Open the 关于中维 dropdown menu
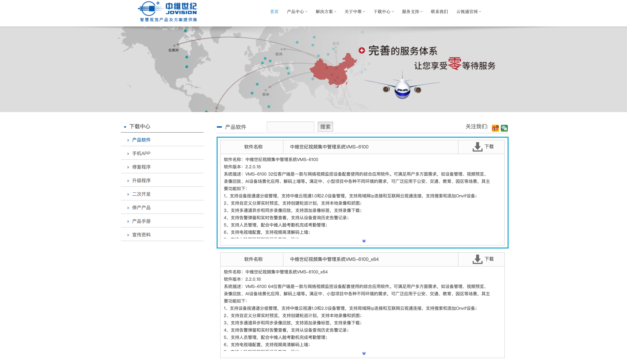This screenshot has width=627, height=364. [x=355, y=11]
